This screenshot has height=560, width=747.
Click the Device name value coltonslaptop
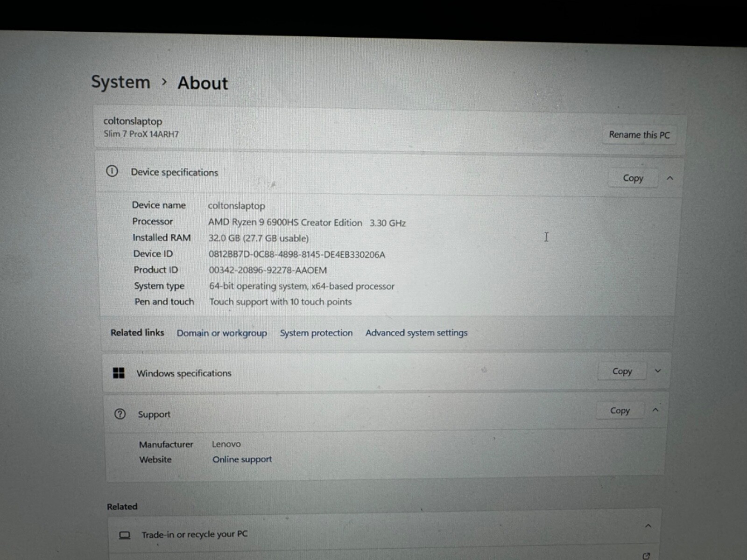tap(236, 206)
